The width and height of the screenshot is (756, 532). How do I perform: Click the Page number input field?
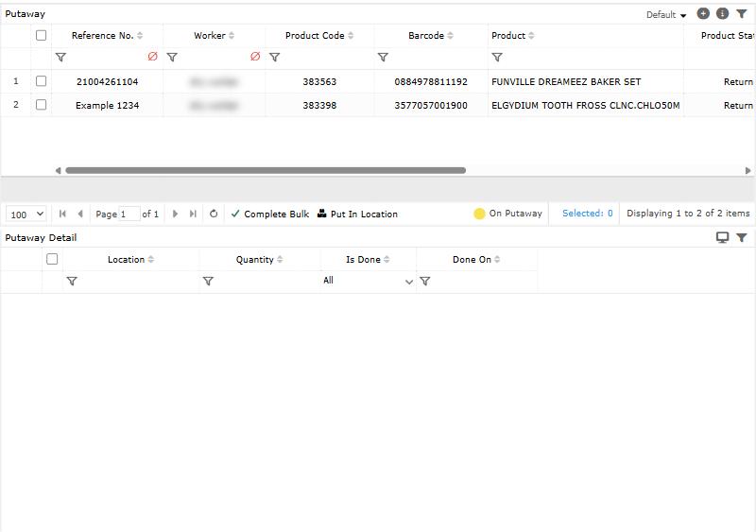(x=129, y=214)
